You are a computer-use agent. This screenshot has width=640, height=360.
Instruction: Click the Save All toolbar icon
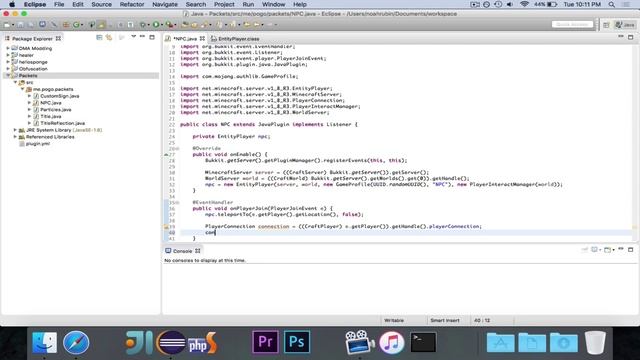coord(30,25)
